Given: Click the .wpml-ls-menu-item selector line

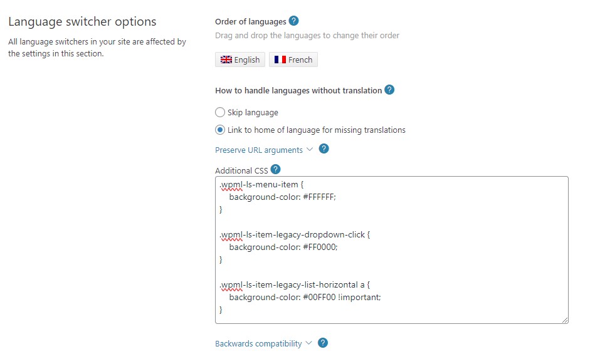Looking at the screenshot, I should click(x=262, y=185).
